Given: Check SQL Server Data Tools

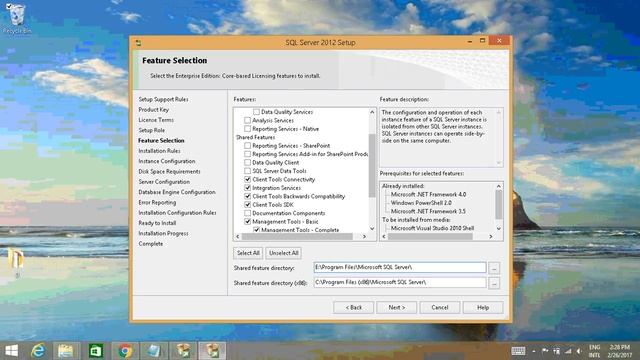Looking at the screenshot, I should point(247,171).
